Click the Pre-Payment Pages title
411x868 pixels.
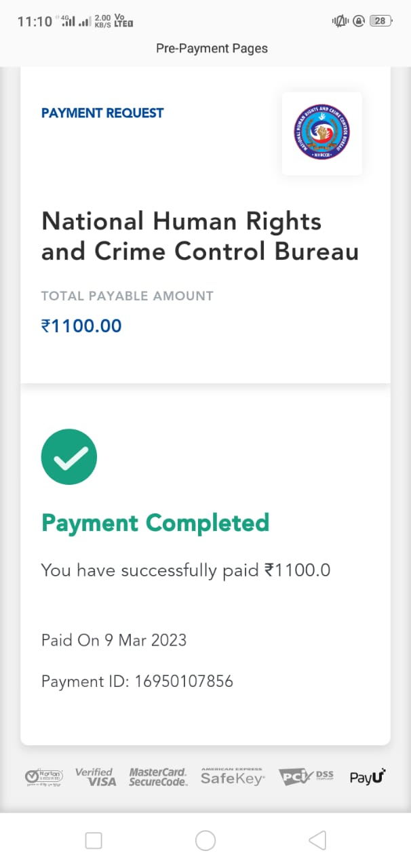(x=212, y=48)
